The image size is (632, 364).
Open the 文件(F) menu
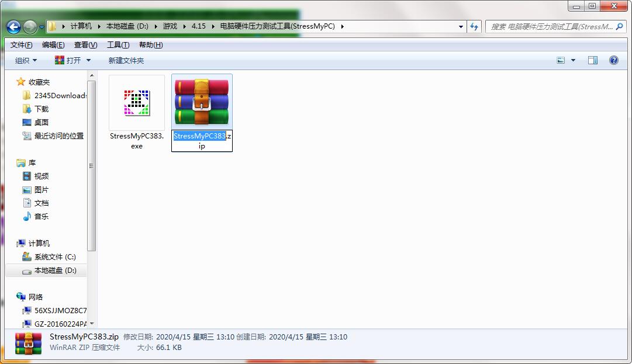click(22, 44)
